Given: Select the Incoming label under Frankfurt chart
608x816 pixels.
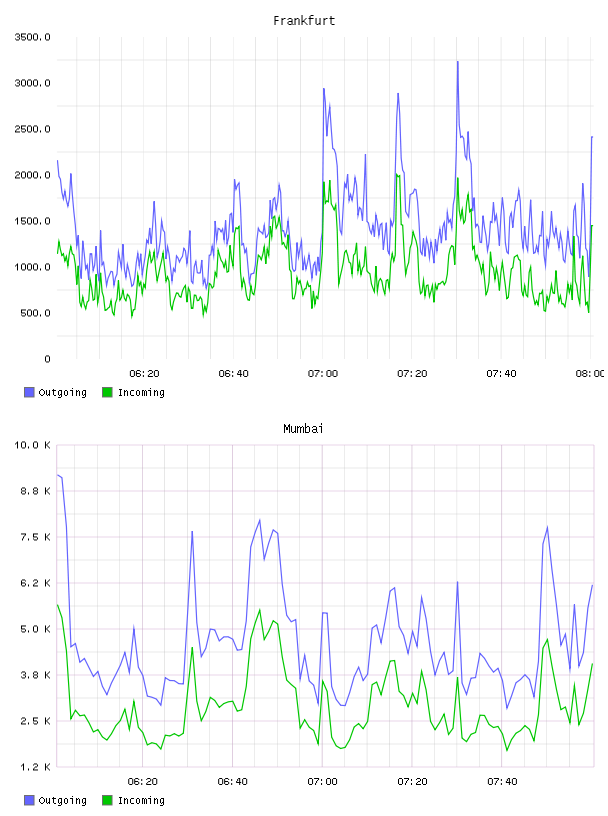Looking at the screenshot, I should point(141,392).
